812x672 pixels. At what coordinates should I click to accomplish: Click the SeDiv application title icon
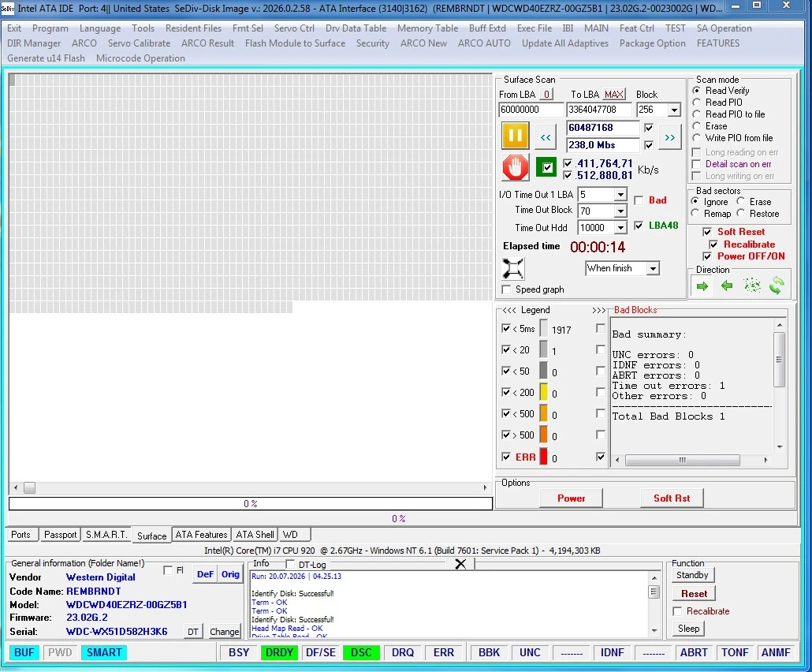click(7, 9)
